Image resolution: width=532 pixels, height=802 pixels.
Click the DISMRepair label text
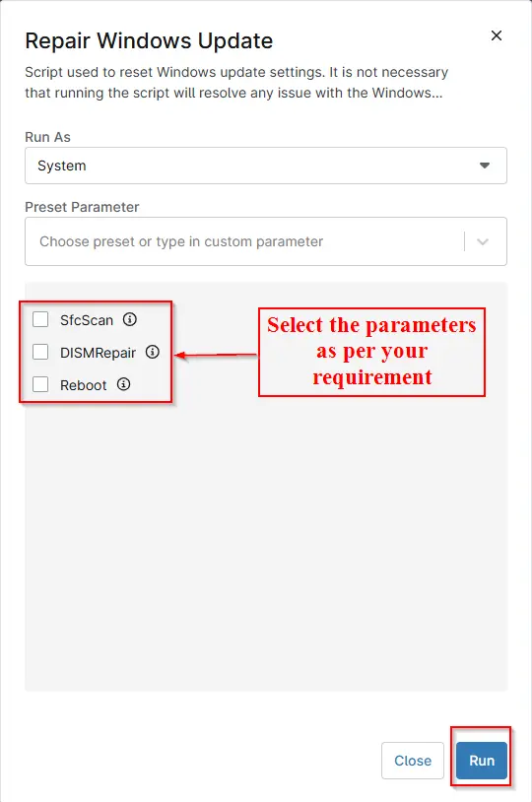click(99, 353)
